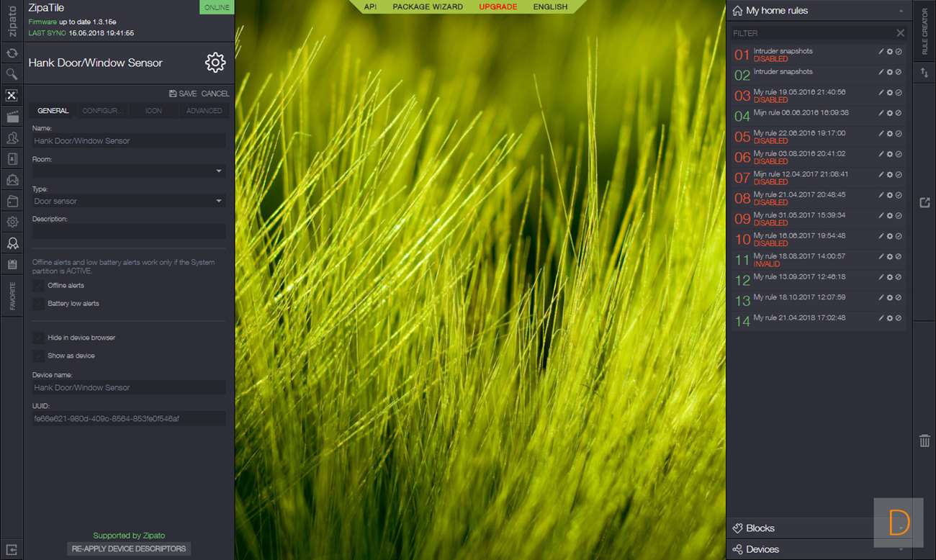
Task: Switch to the General tab
Action: click(x=53, y=111)
